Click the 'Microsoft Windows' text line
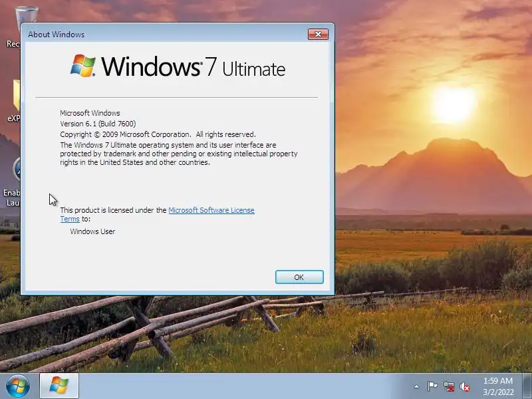 [x=90, y=113]
